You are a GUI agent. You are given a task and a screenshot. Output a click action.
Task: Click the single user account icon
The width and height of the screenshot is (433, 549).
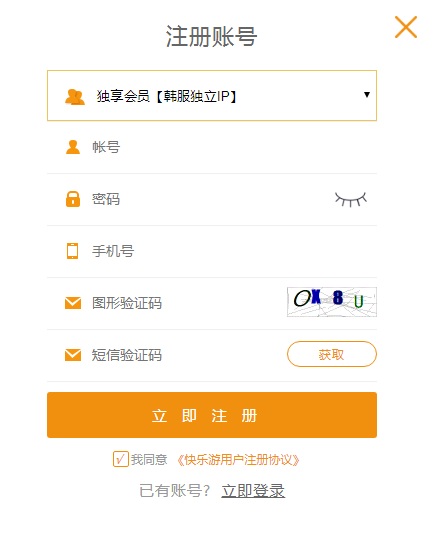point(73,147)
